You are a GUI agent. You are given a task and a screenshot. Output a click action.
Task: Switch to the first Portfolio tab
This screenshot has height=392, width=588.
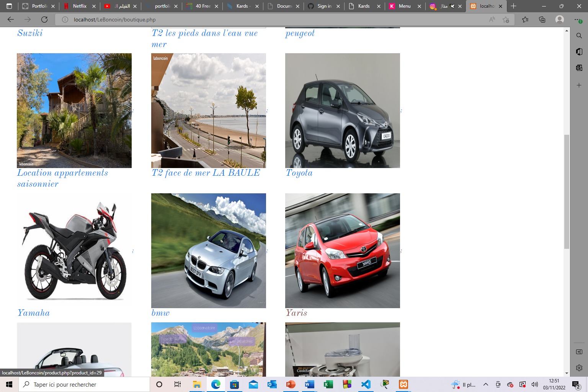point(38,6)
